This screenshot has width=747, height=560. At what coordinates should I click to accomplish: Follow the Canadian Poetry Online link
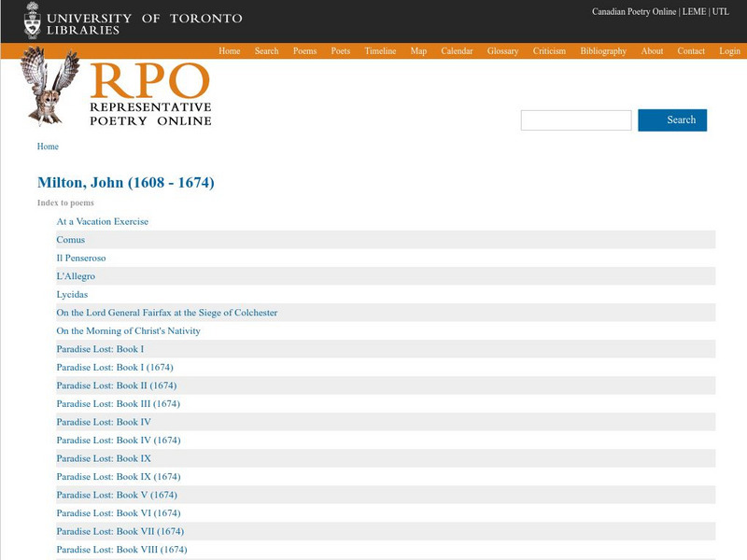(634, 11)
